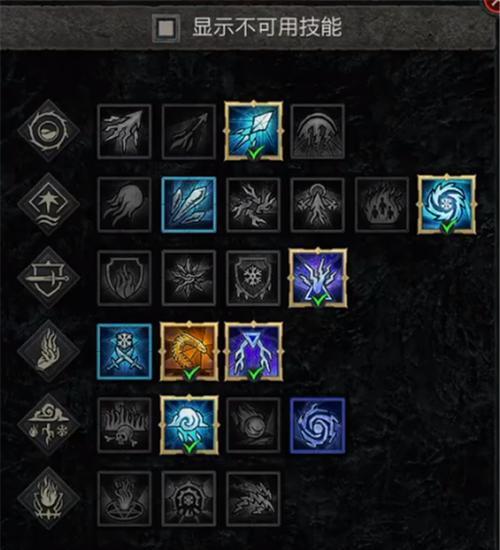Select the gold-framed blizzard swirl snowflake skill
The image size is (500, 550).
(x=447, y=204)
